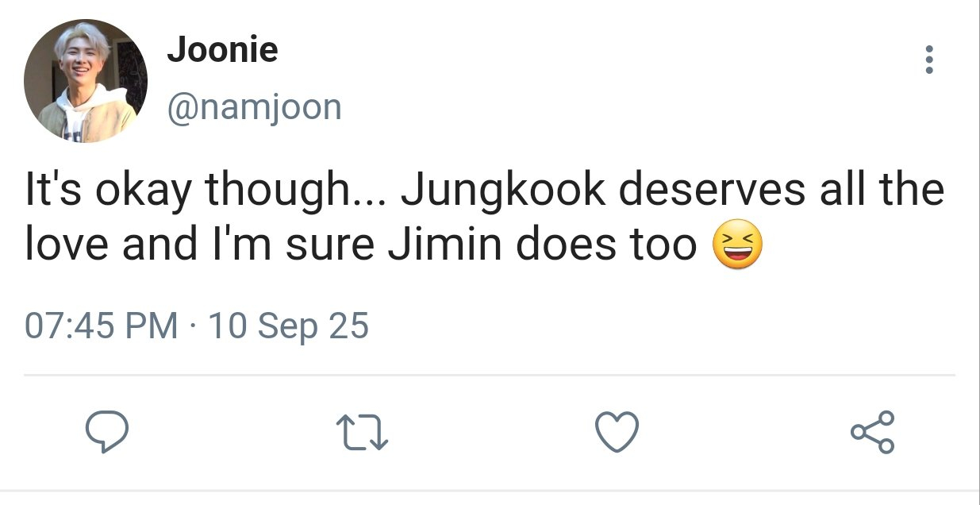The height and width of the screenshot is (505, 980).
Task: Click the @namjoon handle
Action: 254,106
